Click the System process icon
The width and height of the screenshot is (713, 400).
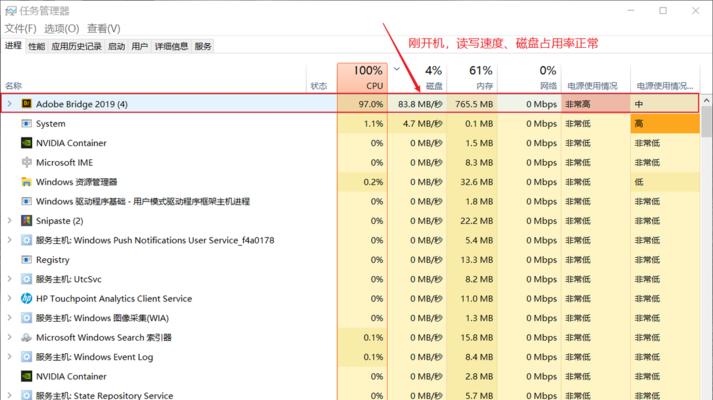(x=26, y=124)
